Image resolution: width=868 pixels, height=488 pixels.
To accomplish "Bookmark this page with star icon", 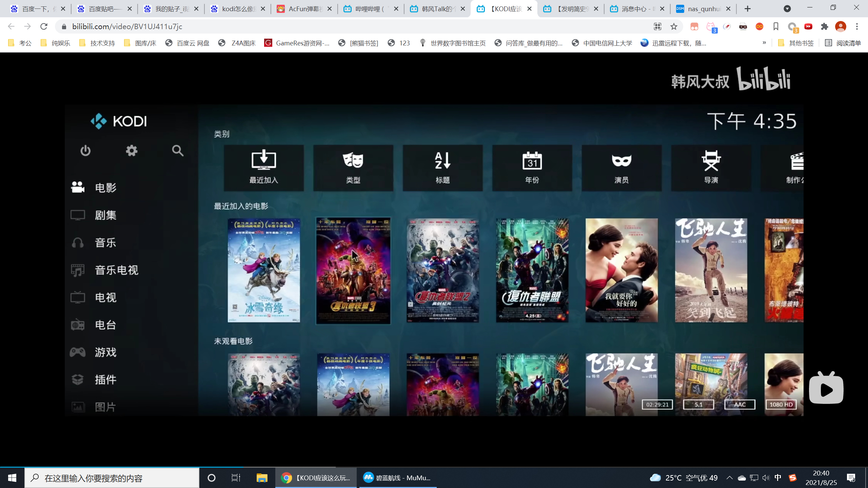I will (x=674, y=26).
